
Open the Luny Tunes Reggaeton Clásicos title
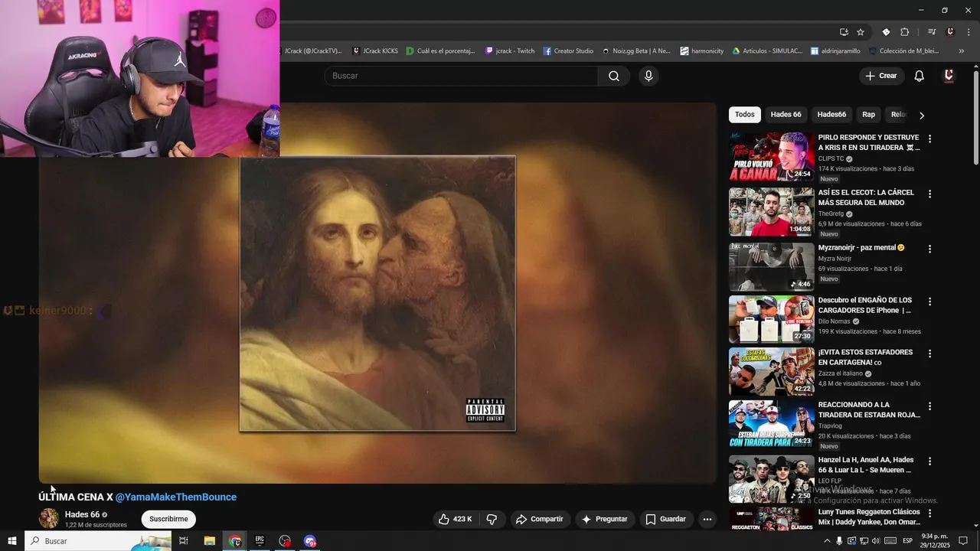click(x=869, y=517)
